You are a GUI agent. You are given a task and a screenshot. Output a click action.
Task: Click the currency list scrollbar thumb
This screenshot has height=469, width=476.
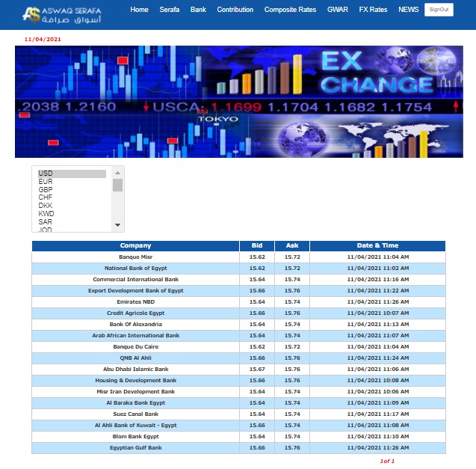tap(118, 185)
